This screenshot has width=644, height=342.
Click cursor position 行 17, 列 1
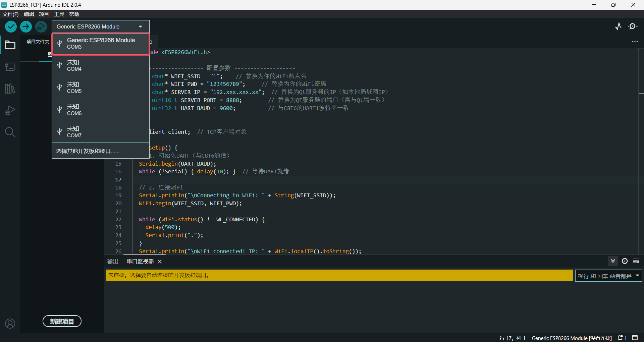512,338
